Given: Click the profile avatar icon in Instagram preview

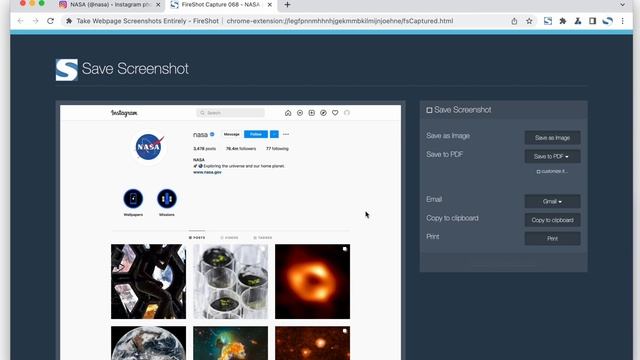Looking at the screenshot, I should 347,113.
